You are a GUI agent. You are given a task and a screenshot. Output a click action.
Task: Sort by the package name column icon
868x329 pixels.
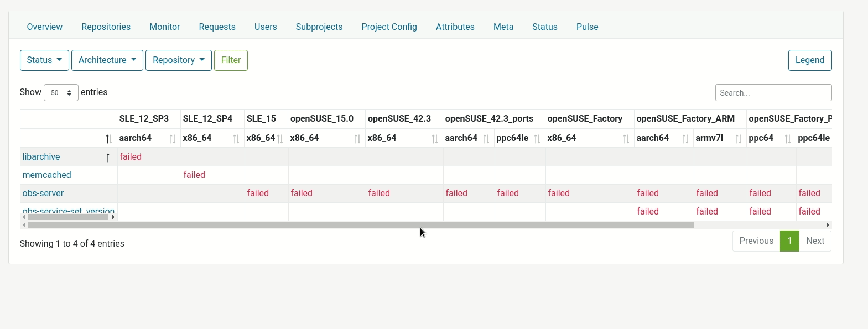(x=108, y=139)
